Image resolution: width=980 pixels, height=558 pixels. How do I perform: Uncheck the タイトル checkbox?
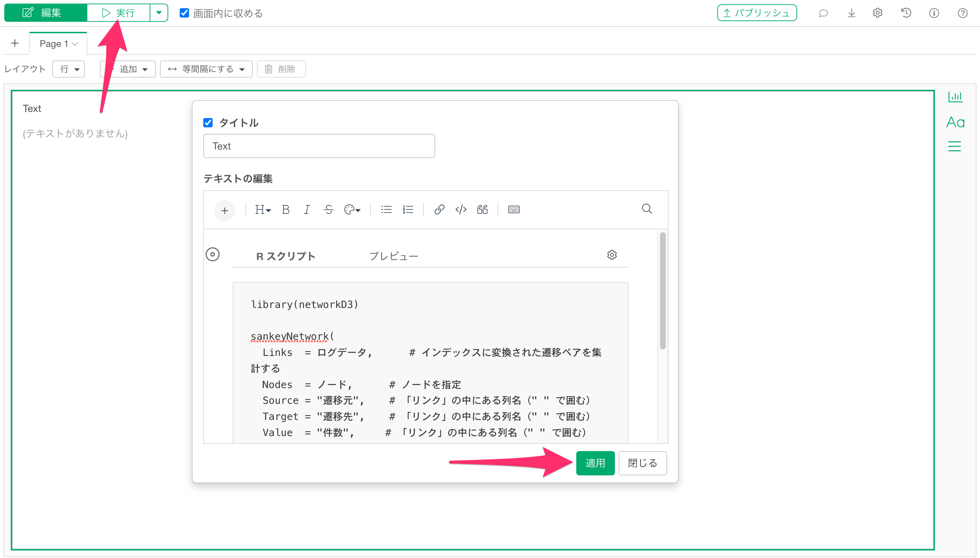coord(208,123)
